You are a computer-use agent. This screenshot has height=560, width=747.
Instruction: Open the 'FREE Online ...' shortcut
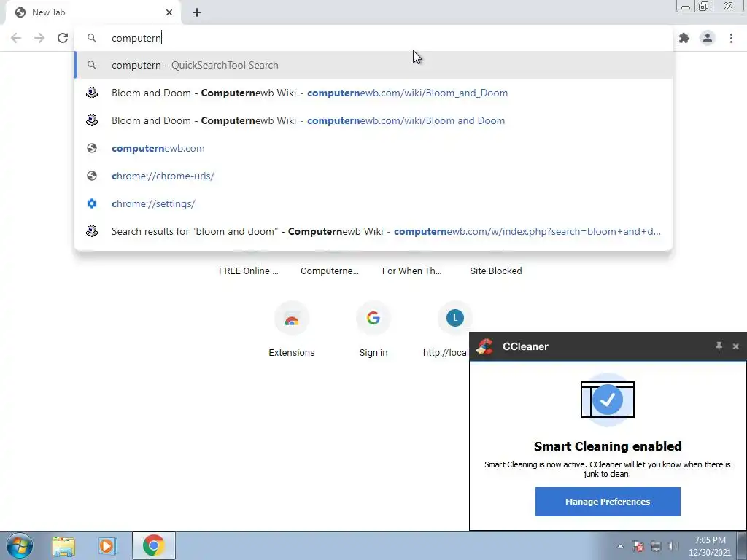[248, 271]
